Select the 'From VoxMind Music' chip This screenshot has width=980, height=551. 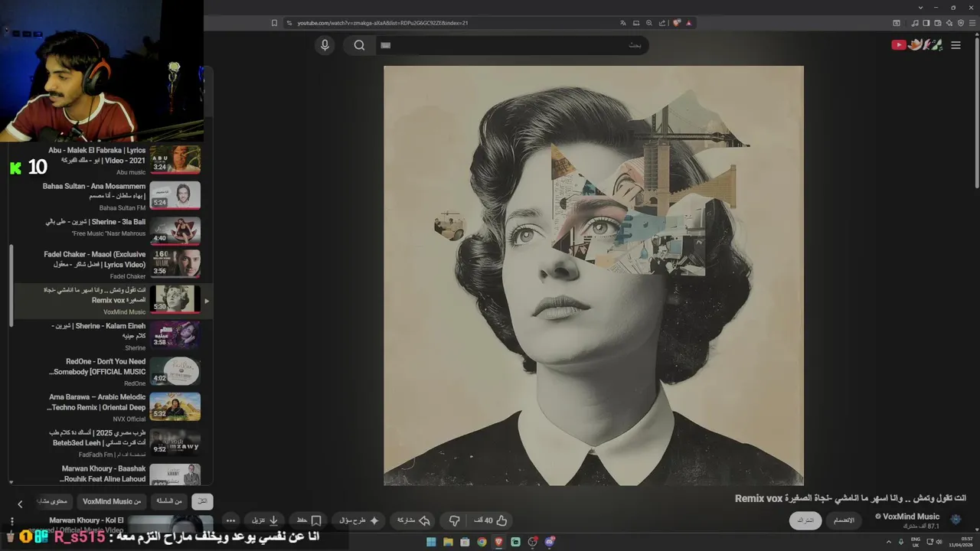coord(112,501)
